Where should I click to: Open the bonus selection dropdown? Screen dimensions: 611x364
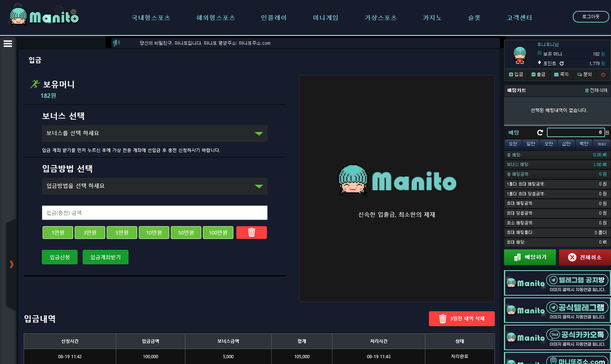154,133
